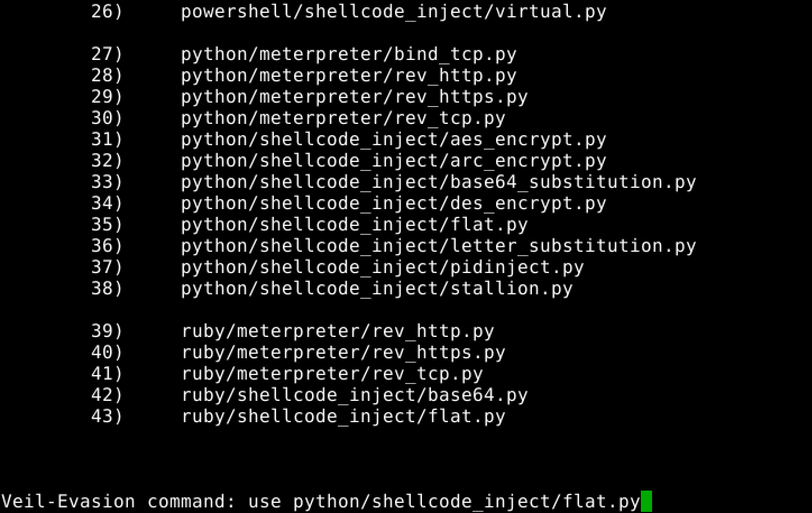Click the green terminal cursor block
Viewport: 812px width, 513px height.
(646, 501)
